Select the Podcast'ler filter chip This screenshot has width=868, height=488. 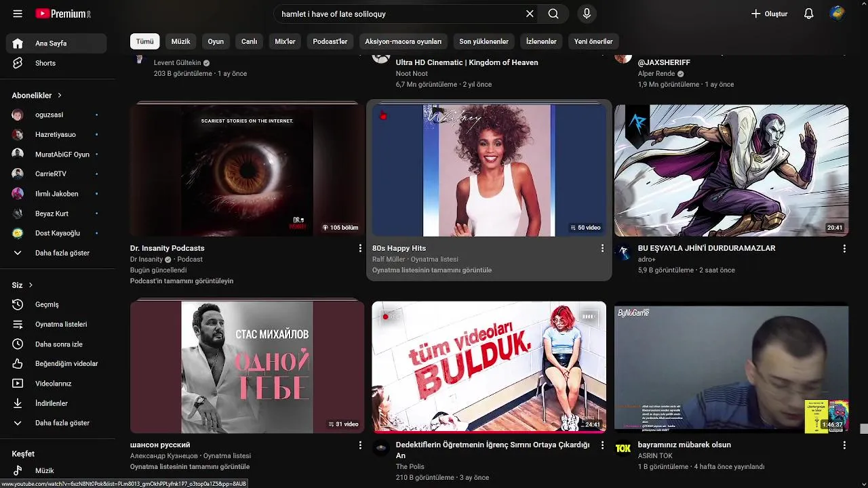(x=330, y=41)
